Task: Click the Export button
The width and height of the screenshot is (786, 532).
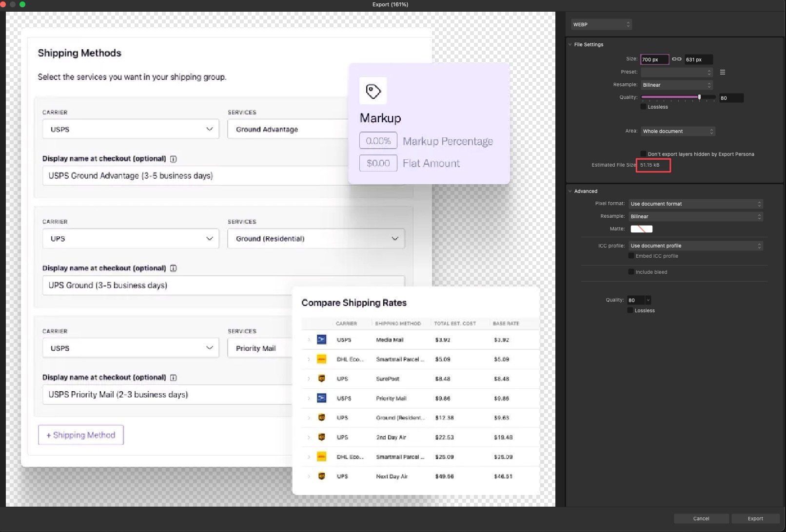Action: pyautogui.click(x=755, y=518)
